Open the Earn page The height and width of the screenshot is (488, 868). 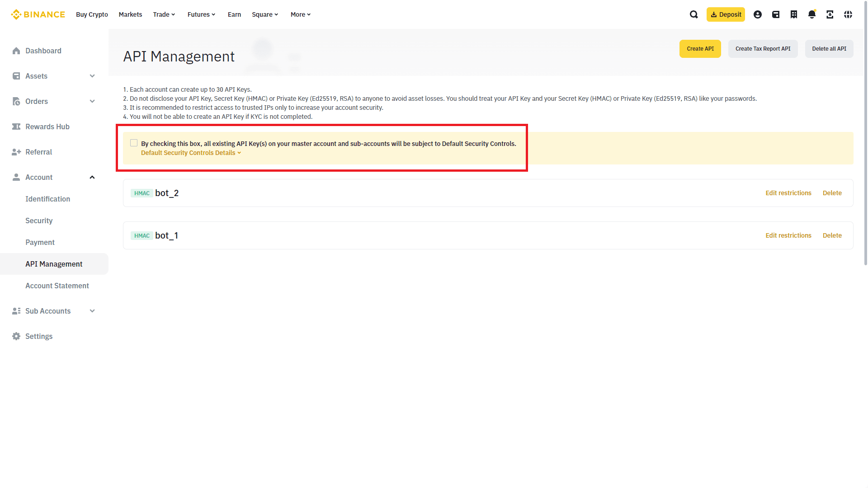[x=234, y=14]
